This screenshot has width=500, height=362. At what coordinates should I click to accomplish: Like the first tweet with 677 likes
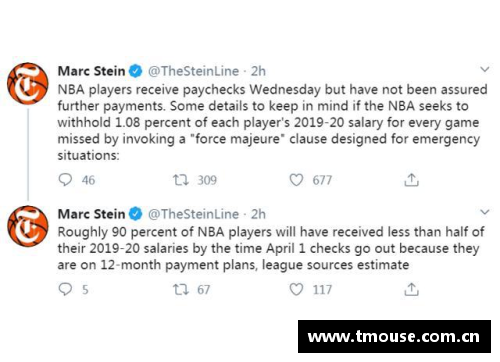(x=296, y=180)
